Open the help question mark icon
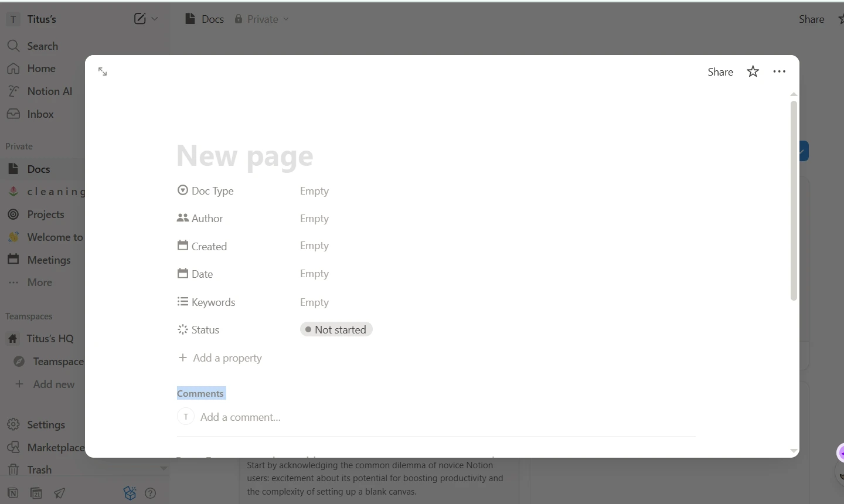The image size is (844, 504). tap(151, 493)
